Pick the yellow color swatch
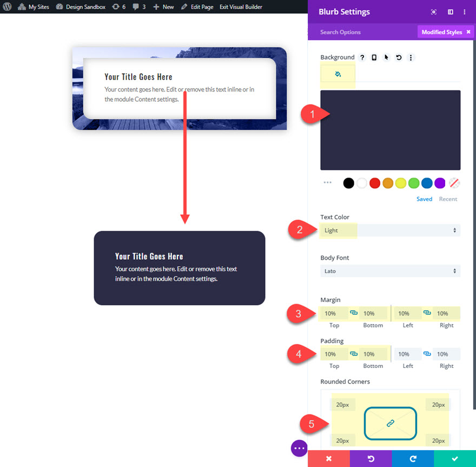 401,183
